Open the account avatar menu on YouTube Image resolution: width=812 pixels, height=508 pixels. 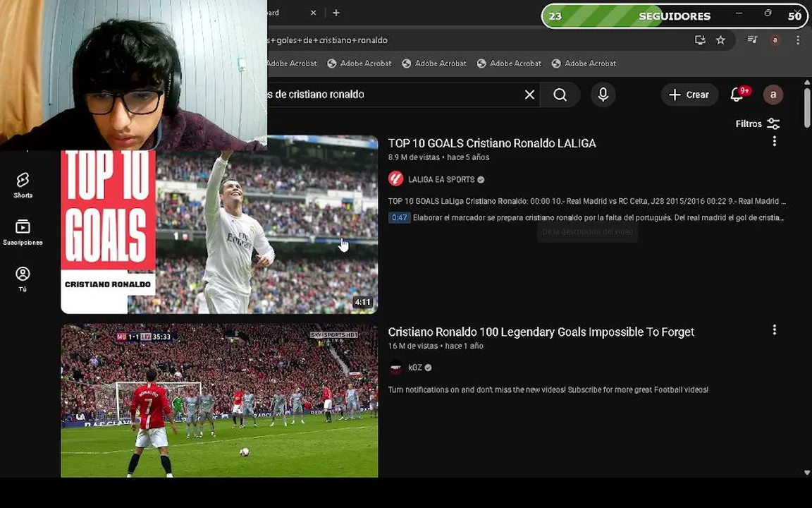773,95
